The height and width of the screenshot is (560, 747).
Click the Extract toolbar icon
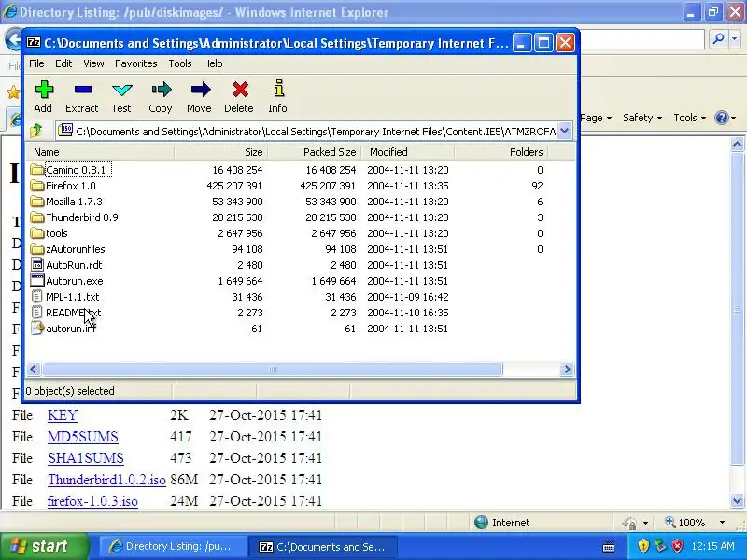[x=83, y=90]
